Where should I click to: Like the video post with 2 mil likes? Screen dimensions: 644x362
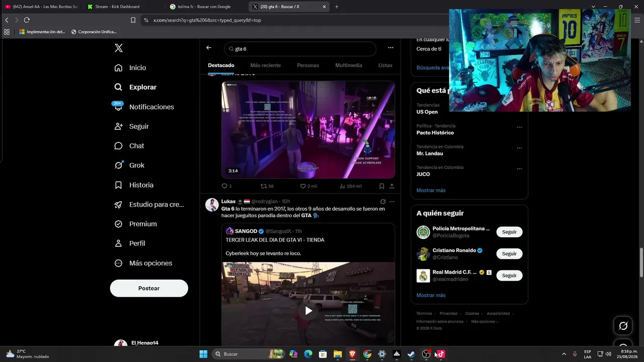[308, 186]
